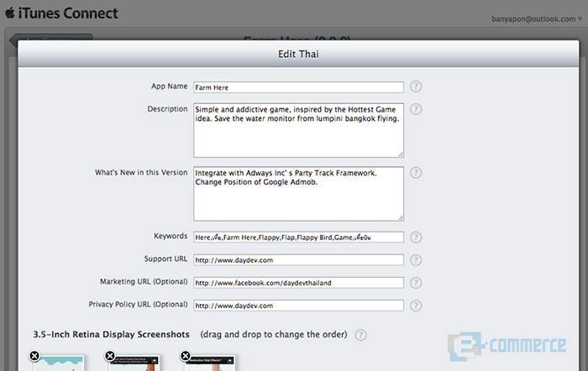Click the Marketing URL input field
Screen dimensions: 588x371
(298, 283)
